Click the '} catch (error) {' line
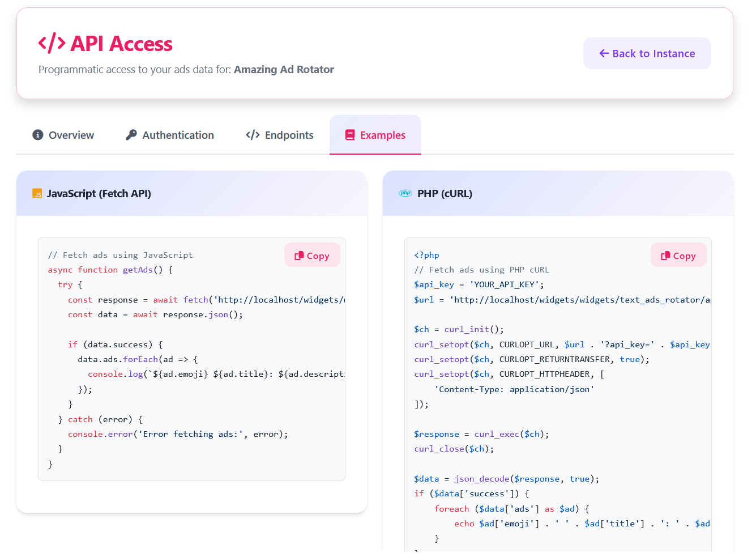 [100, 419]
